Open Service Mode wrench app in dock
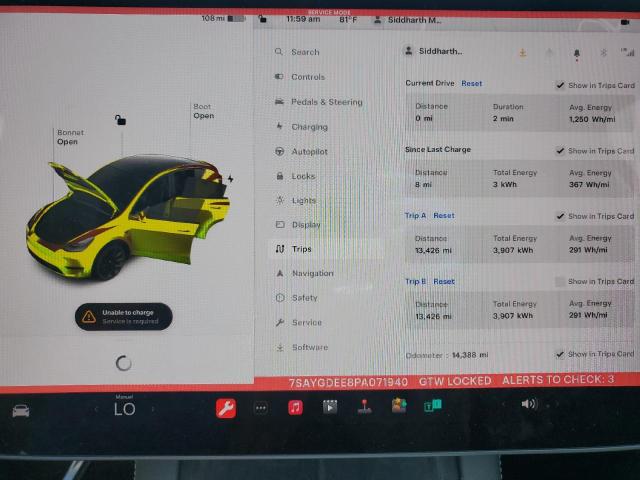 [x=226, y=408]
